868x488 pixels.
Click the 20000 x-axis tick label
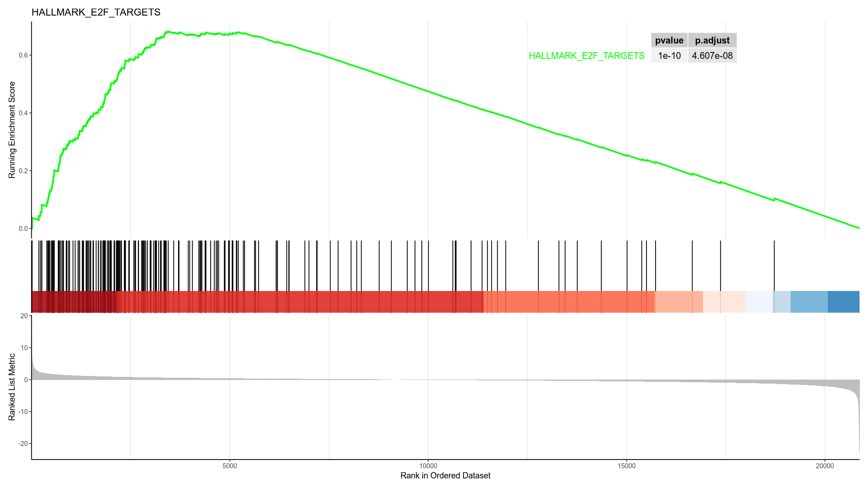click(x=825, y=466)
